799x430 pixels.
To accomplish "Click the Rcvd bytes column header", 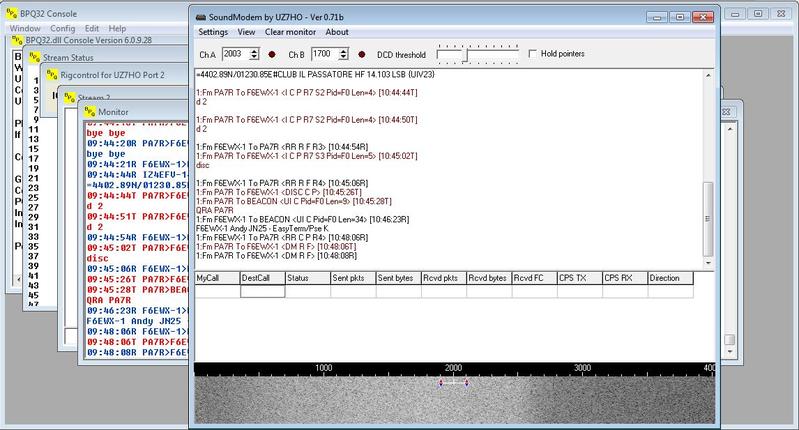I will coord(489,278).
